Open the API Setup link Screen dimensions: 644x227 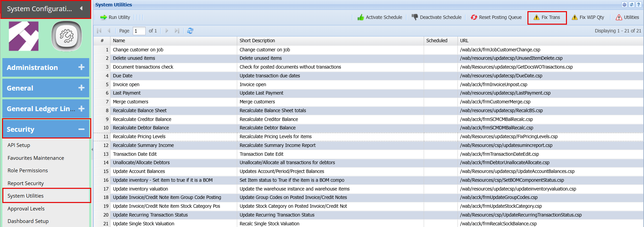[19, 145]
